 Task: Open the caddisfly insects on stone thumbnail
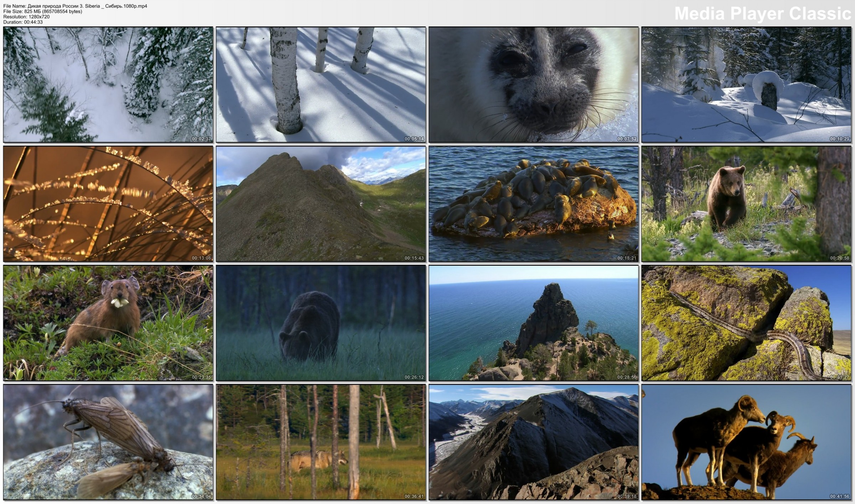tap(108, 442)
